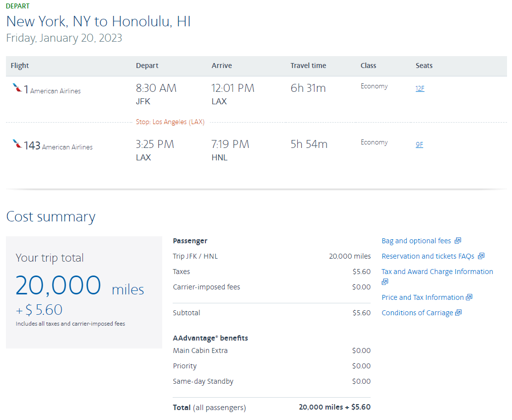
Task: Click the 20,000 miles + $5.60 total value
Action: tap(335, 407)
